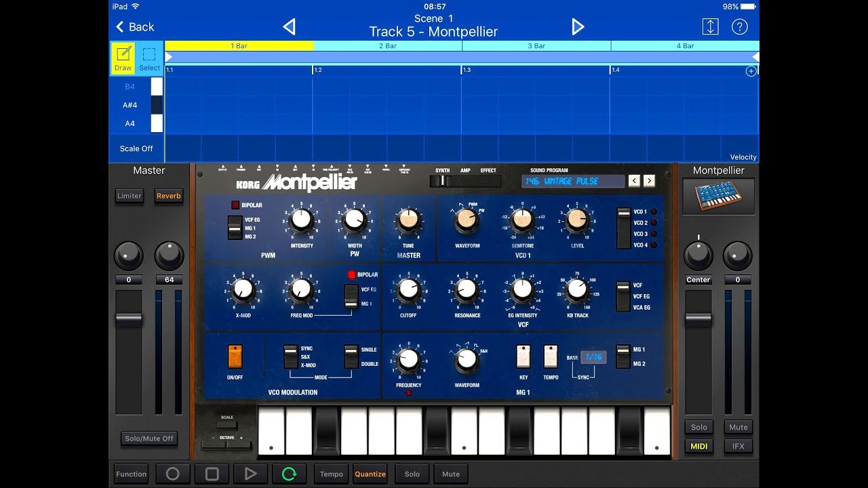The height and width of the screenshot is (488, 868).
Task: Toggle the PWM BIPOLAR switch
Action: tap(235, 205)
